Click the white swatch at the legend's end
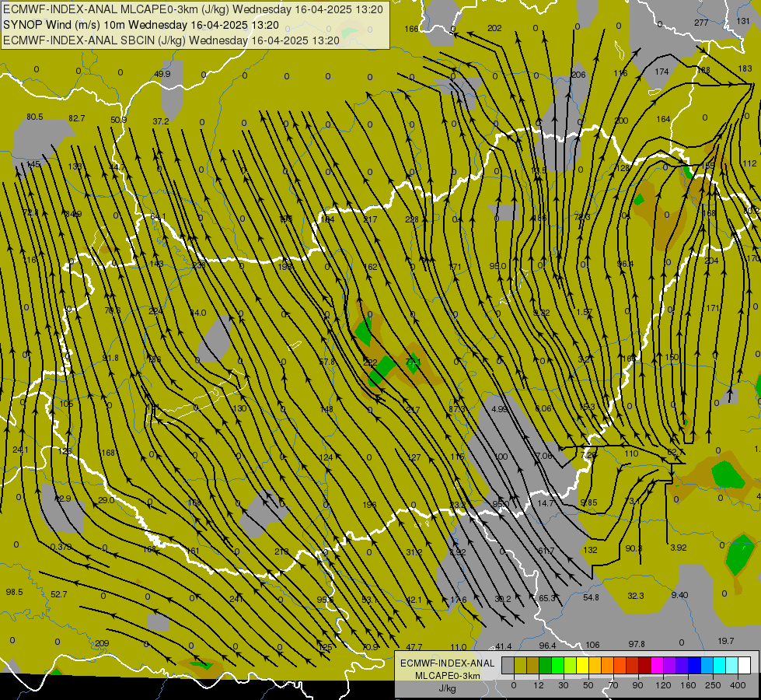This screenshot has width=761, height=700. pos(744,665)
